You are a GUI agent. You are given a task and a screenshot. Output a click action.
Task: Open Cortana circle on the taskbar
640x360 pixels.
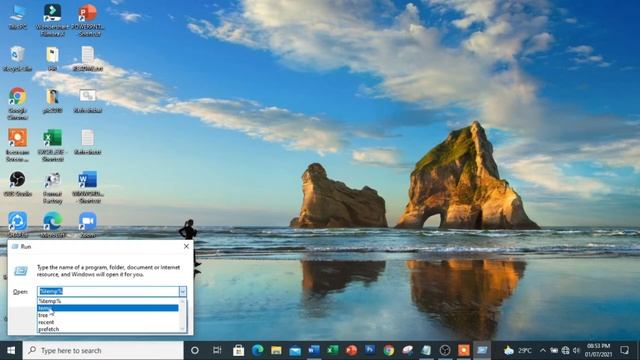pos(195,350)
